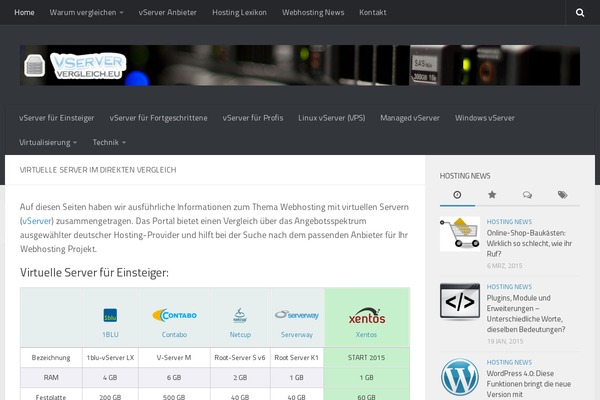Image resolution: width=600 pixels, height=400 pixels.
Task: Click the Contabo text link
Action: (x=174, y=335)
